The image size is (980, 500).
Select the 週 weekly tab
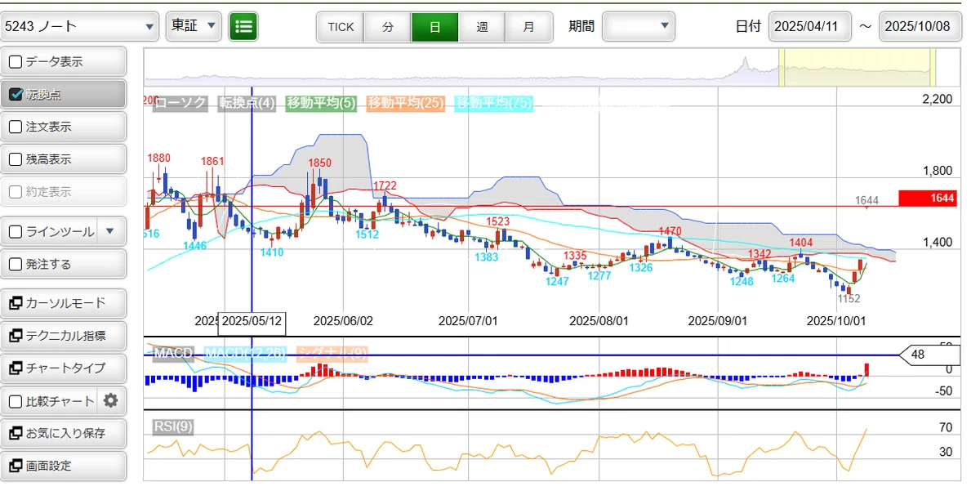[x=482, y=27]
